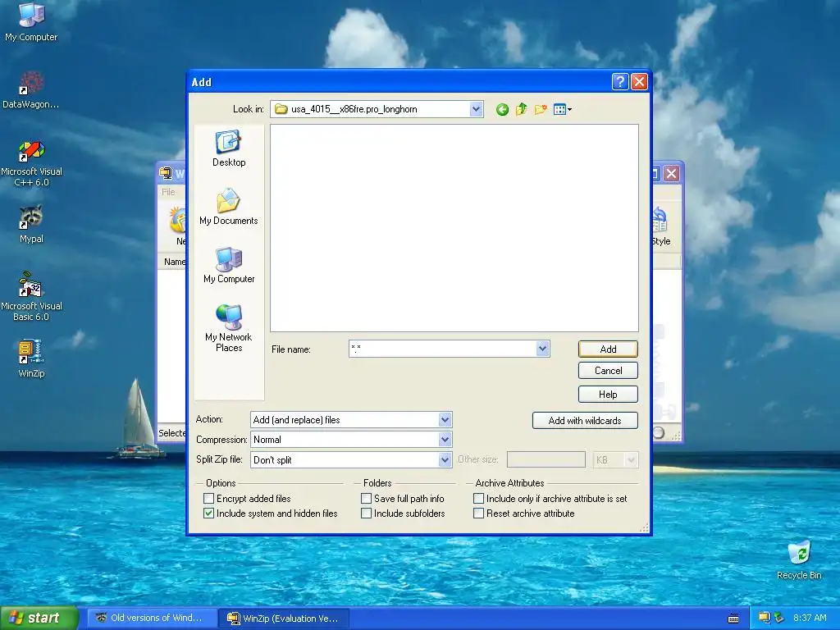
Task: Click the taskbar clock showing 8:37 AM
Action: tap(810, 618)
